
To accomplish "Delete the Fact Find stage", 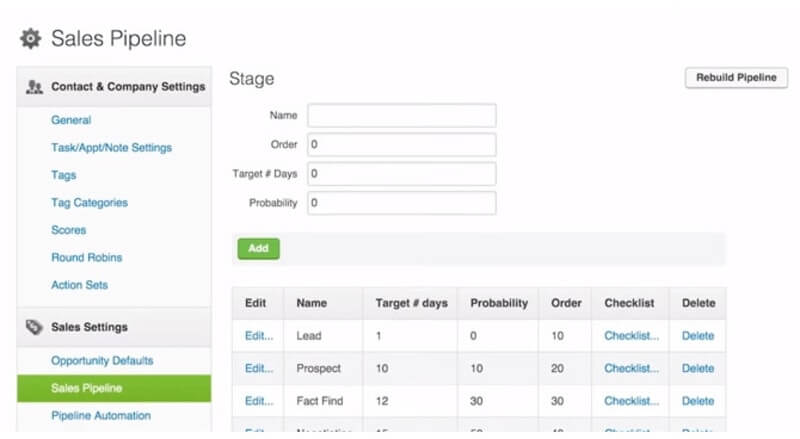I will tap(698, 401).
